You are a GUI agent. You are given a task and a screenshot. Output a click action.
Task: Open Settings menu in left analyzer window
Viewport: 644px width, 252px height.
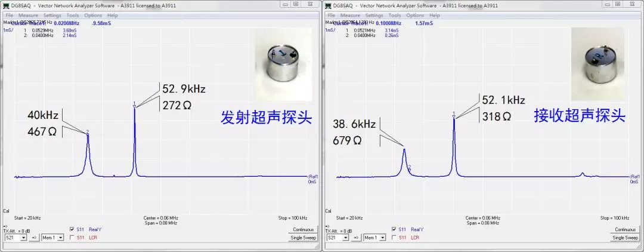click(x=52, y=15)
